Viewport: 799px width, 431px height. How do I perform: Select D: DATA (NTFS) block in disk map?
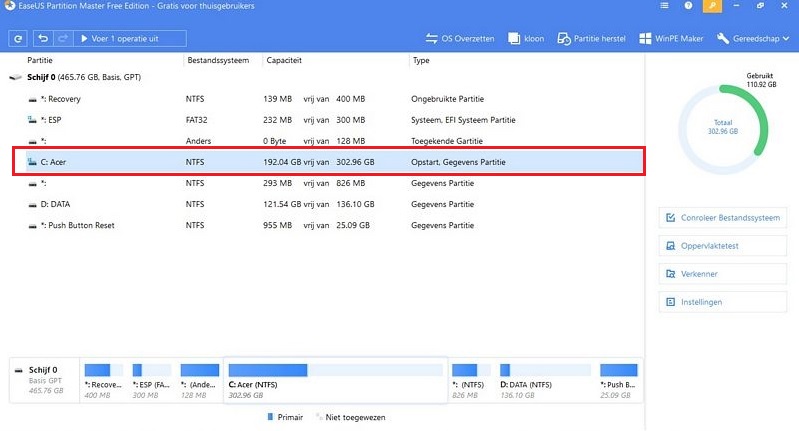pos(545,381)
